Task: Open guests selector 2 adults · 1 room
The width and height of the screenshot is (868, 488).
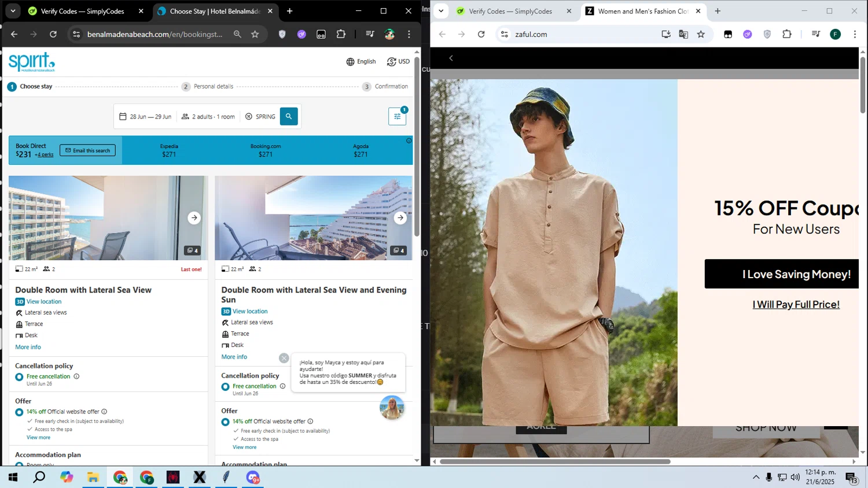Action: [x=208, y=117]
